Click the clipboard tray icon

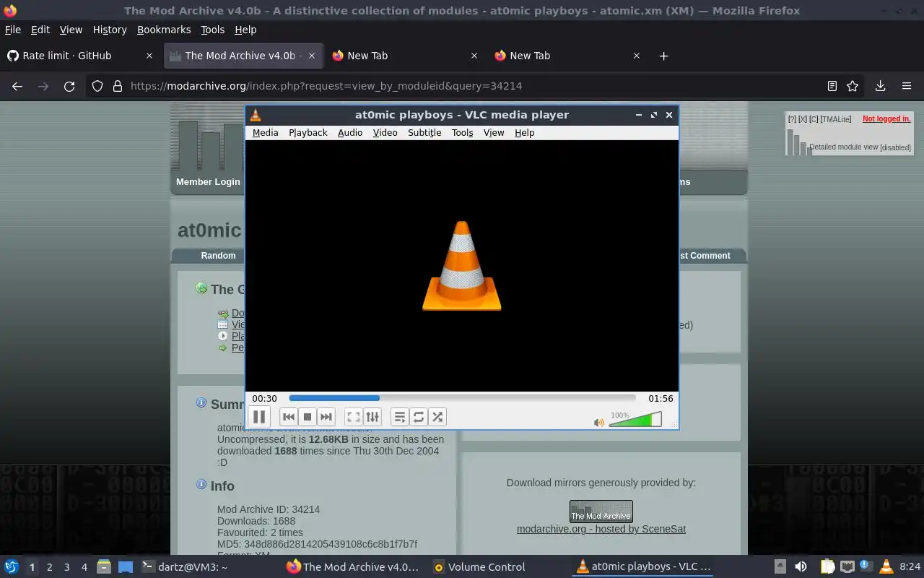click(827, 567)
